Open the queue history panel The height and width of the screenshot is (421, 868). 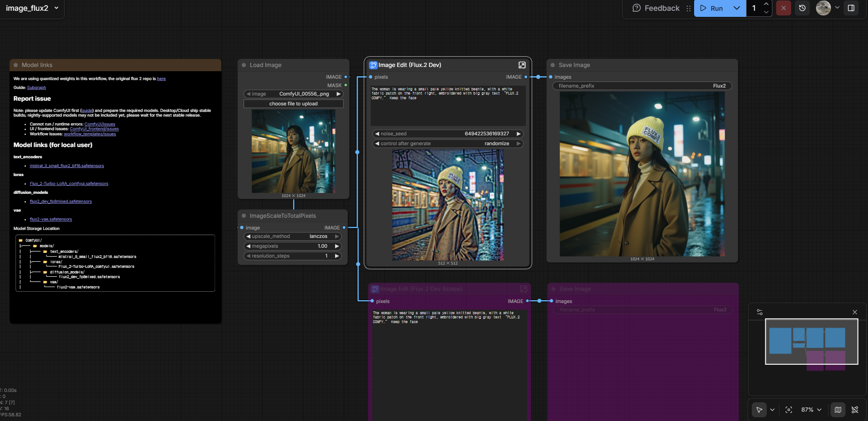pos(802,8)
